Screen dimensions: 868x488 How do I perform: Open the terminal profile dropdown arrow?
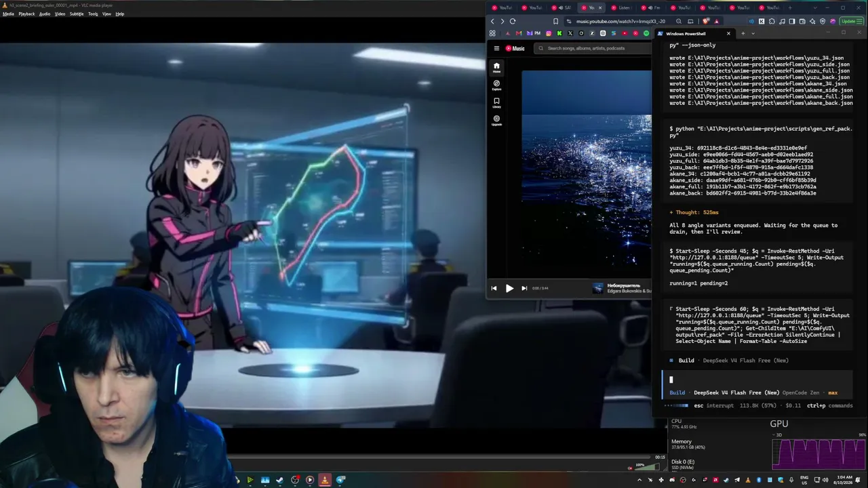point(754,33)
